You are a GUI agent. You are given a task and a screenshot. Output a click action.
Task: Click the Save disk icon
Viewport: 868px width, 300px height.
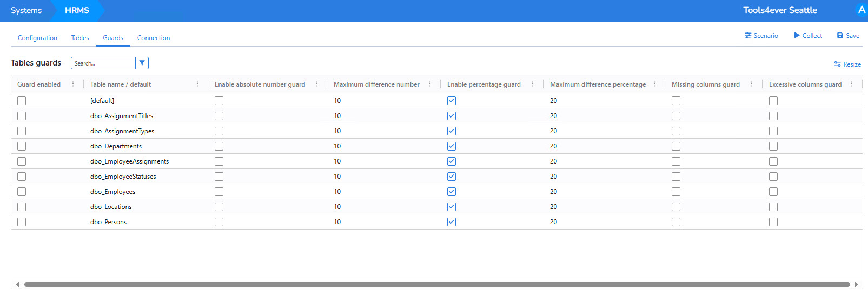click(x=840, y=36)
